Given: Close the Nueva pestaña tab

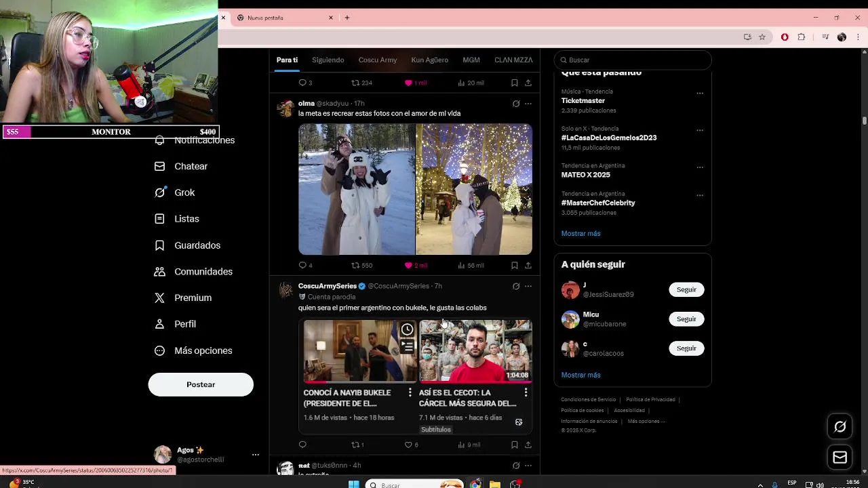Looking at the screenshot, I should tap(331, 18).
